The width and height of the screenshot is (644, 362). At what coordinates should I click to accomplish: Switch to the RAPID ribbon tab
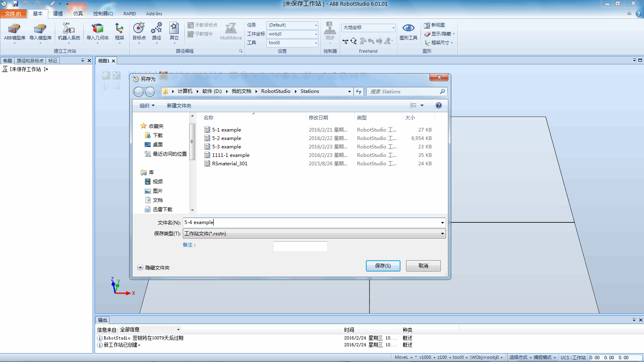(x=130, y=14)
